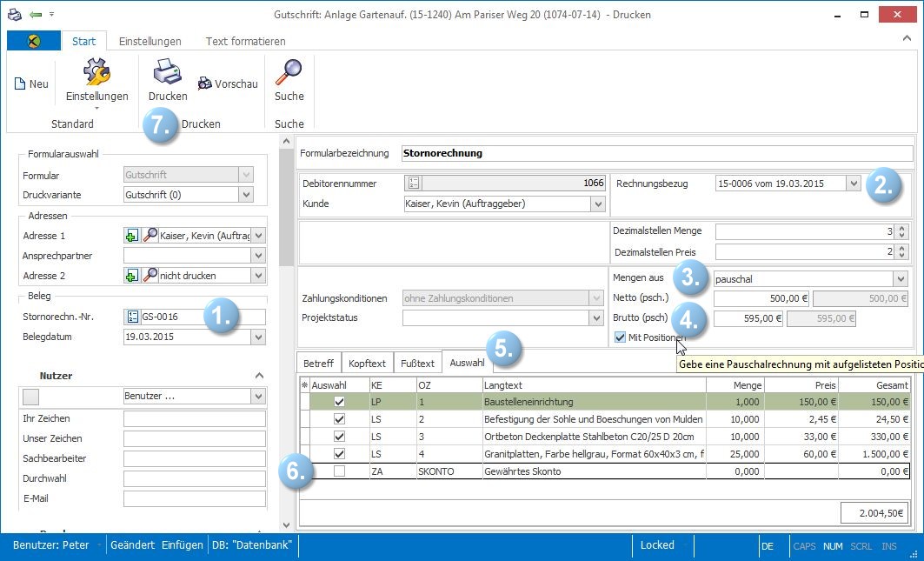Image resolution: width=924 pixels, height=561 pixels.
Task: Open the Adresse 1 dropdown arrow
Action: (x=258, y=236)
